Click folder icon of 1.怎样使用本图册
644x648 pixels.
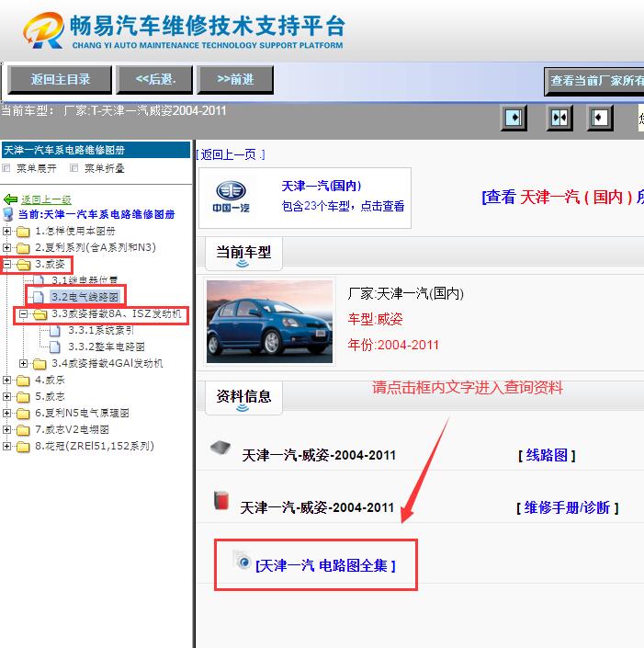(23, 231)
